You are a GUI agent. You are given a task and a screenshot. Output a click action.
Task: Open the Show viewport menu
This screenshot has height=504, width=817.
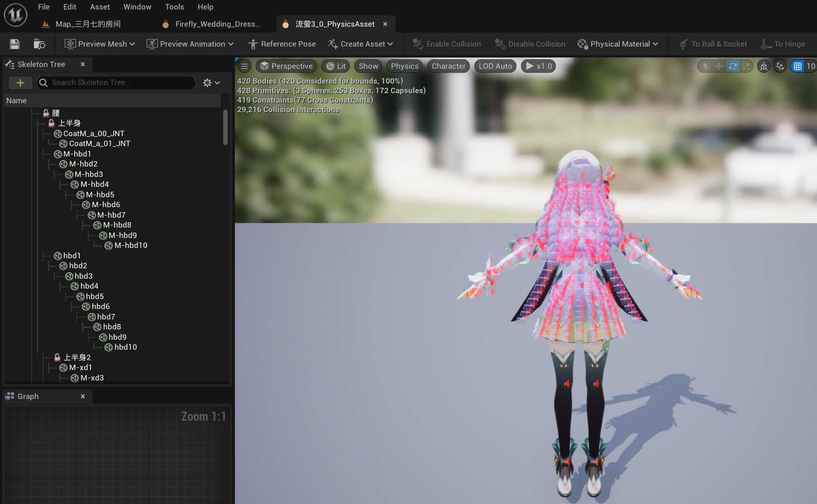pyautogui.click(x=368, y=66)
